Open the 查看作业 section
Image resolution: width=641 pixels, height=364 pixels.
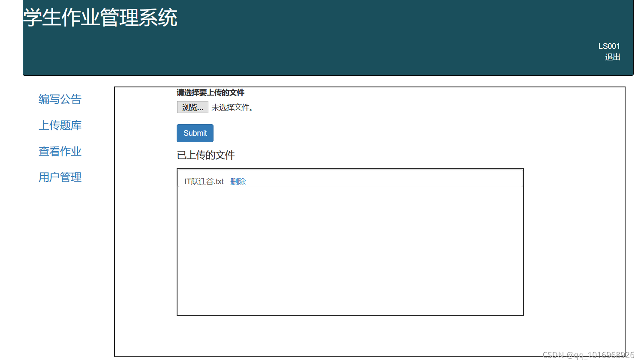pos(60,151)
